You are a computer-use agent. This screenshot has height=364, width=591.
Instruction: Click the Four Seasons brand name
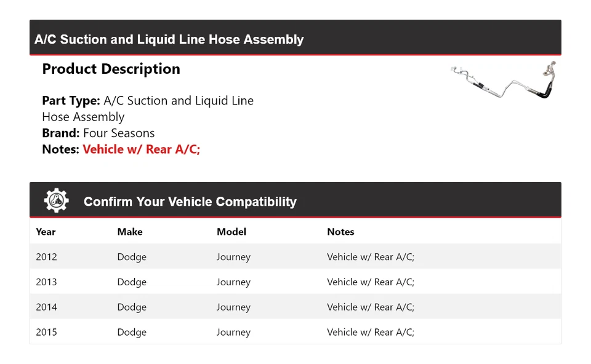coord(119,133)
